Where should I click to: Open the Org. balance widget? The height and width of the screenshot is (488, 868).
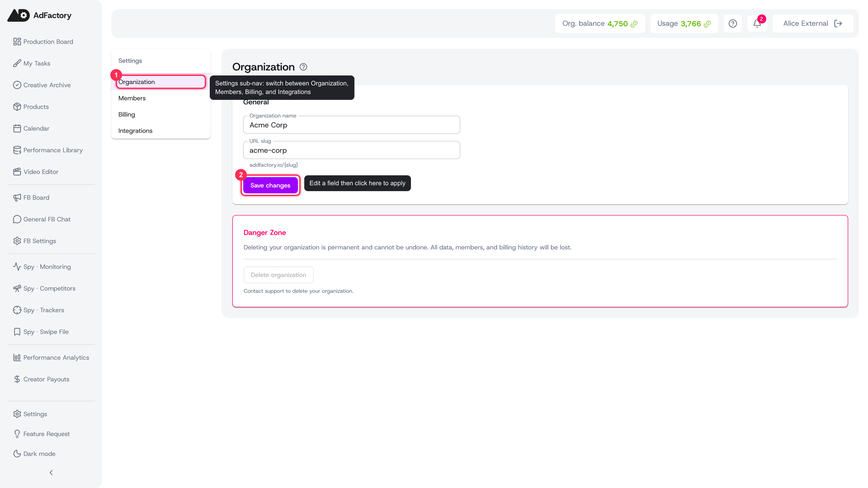point(600,23)
